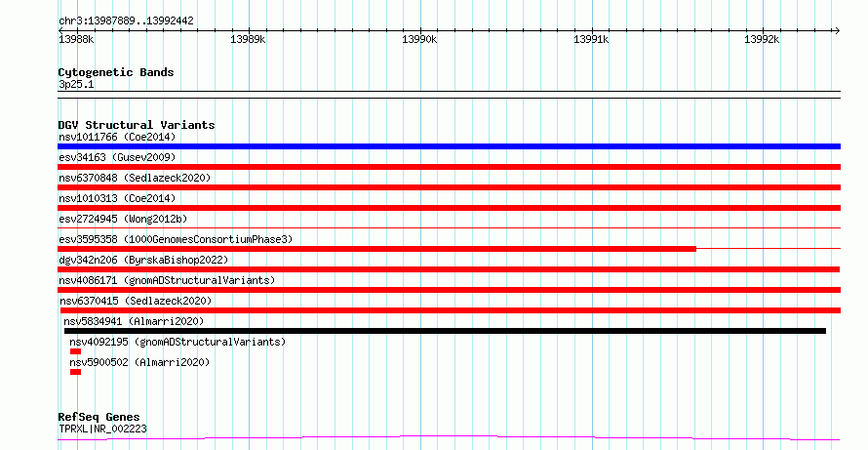Select nsv5900502 (Almarri2020) label
868x450 pixels.
click(139, 362)
